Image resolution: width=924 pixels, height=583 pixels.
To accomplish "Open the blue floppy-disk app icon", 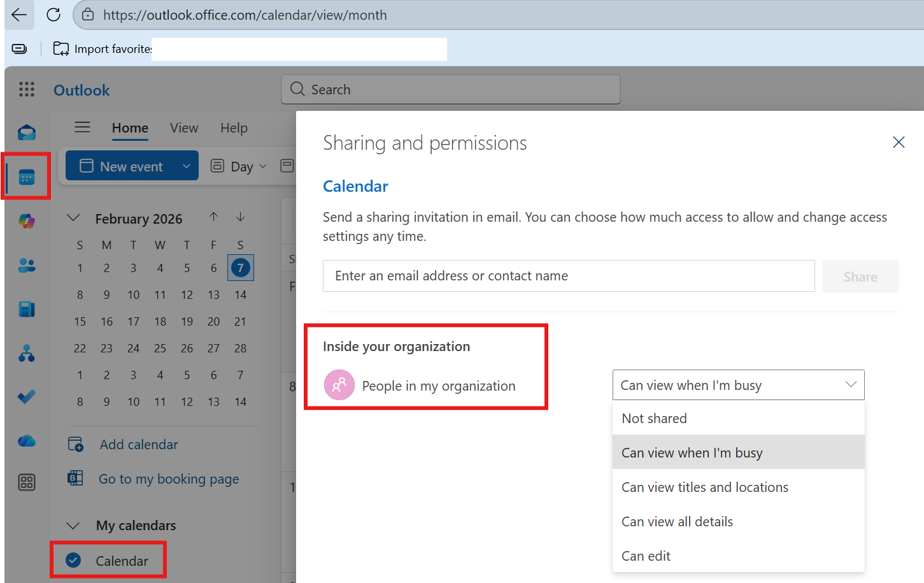I will tap(27, 309).
